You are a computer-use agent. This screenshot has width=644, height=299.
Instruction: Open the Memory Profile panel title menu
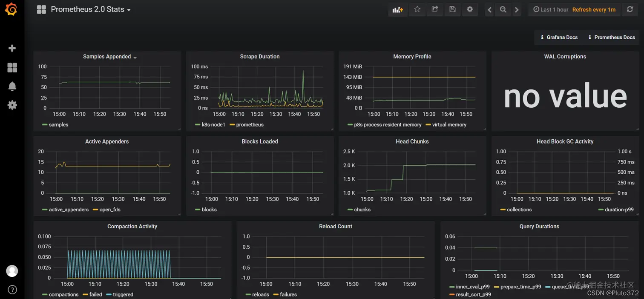coord(412,57)
